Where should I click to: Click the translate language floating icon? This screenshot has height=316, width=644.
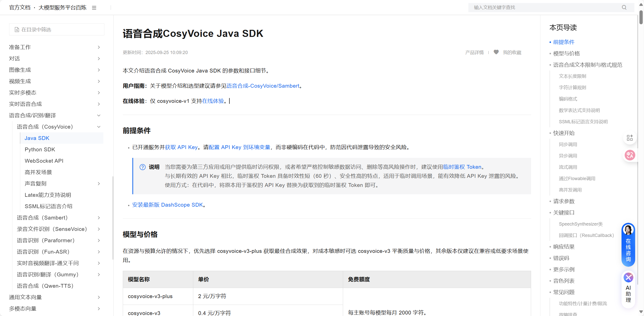click(630, 155)
